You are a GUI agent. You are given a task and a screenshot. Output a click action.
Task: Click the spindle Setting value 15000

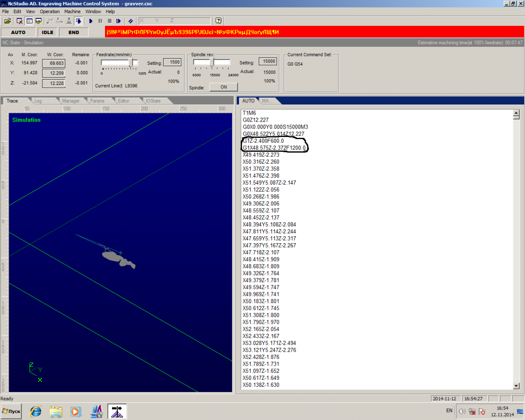[x=268, y=61]
